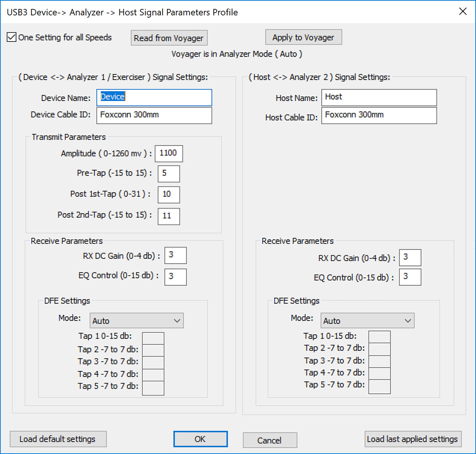Click Device-side Tap 4 field

[153, 375]
